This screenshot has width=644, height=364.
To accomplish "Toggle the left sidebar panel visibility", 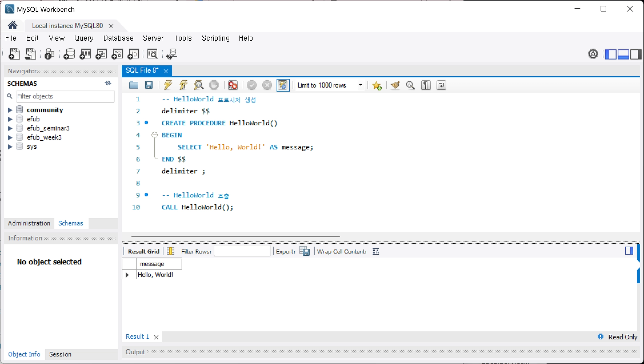I will coord(611,54).
